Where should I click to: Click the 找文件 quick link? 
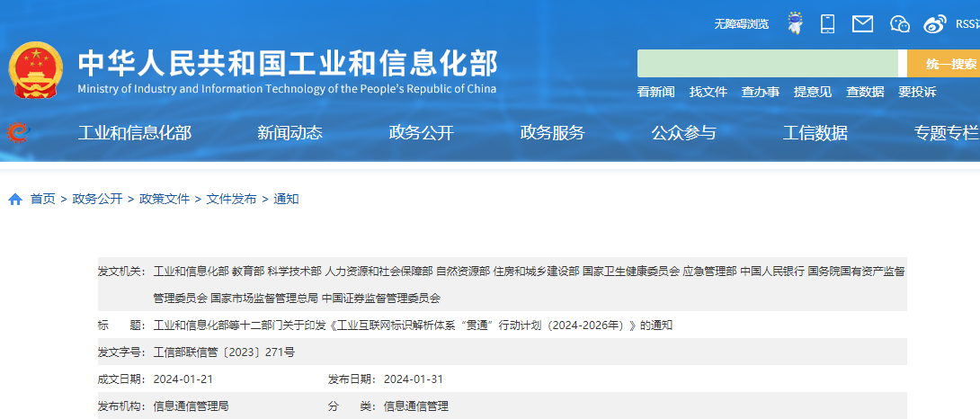[708, 92]
